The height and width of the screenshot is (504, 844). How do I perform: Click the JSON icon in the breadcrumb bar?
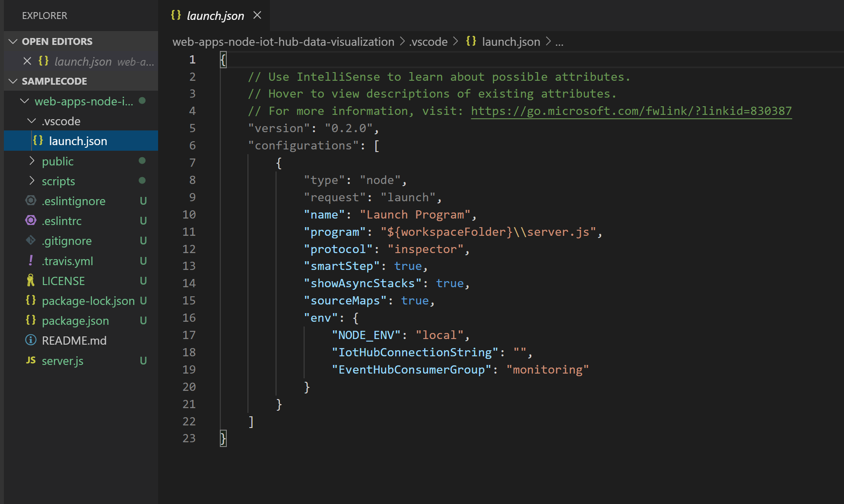[x=472, y=41]
